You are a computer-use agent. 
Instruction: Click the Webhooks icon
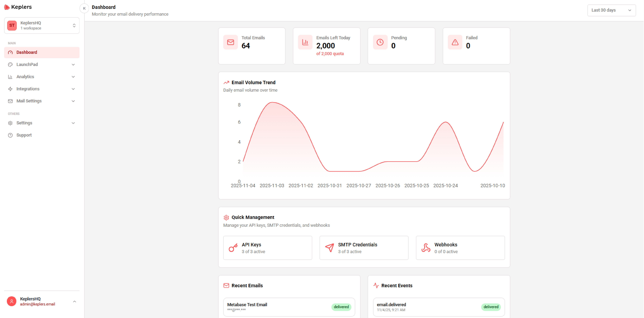click(425, 248)
